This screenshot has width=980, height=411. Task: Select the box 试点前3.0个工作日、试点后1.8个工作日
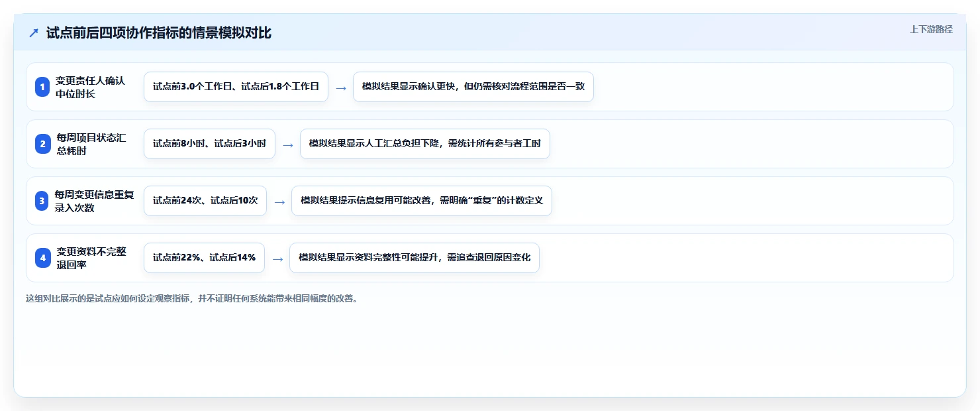[x=236, y=87]
